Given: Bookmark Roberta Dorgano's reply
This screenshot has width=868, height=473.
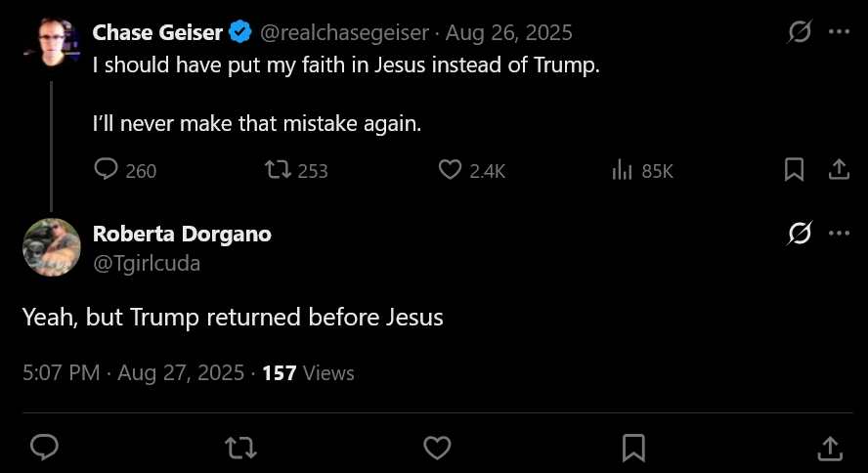Looking at the screenshot, I should [633, 448].
